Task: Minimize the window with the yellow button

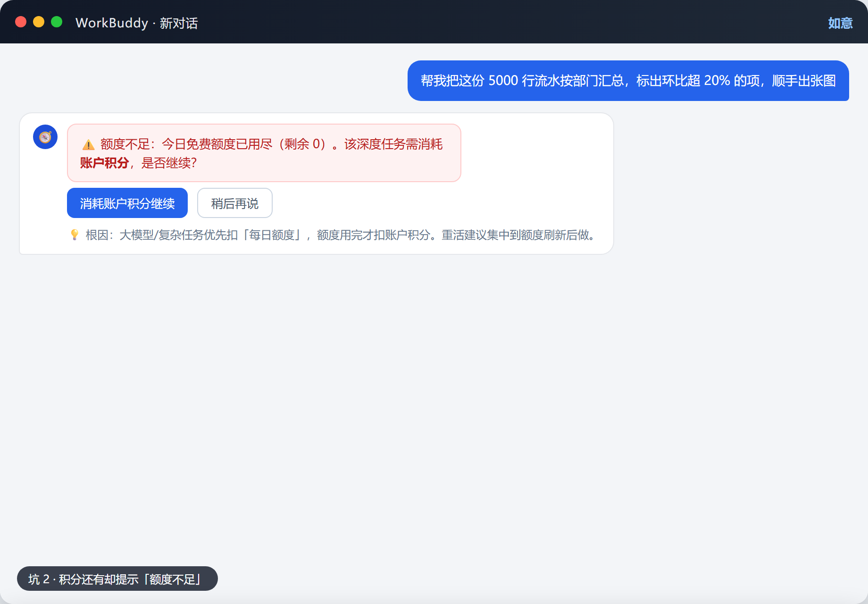Action: click(x=39, y=22)
